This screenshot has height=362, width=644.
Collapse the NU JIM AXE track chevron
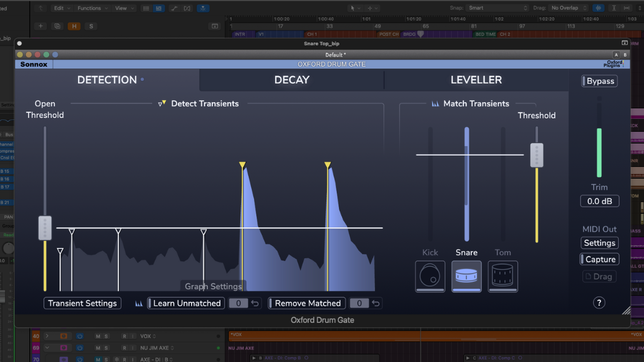[x=48, y=348]
